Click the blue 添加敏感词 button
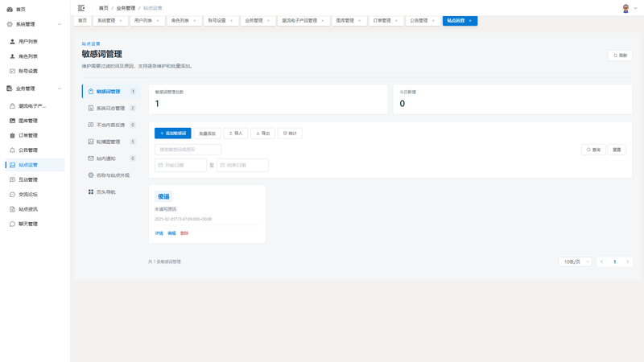 [x=173, y=134]
